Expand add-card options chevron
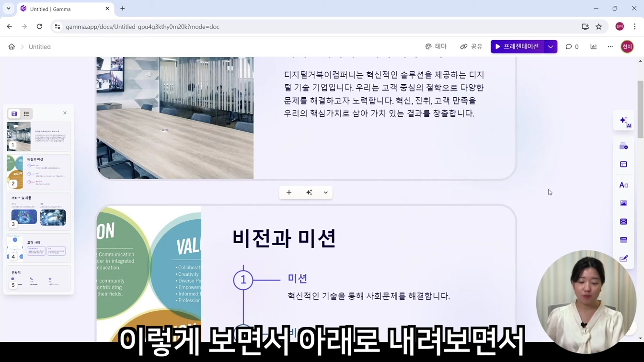 [x=326, y=192]
